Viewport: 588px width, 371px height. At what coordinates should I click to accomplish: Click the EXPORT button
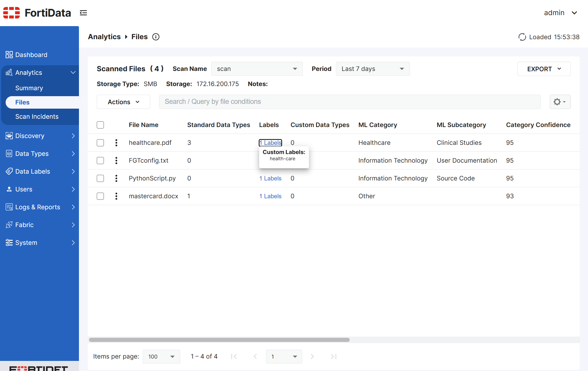click(x=544, y=69)
